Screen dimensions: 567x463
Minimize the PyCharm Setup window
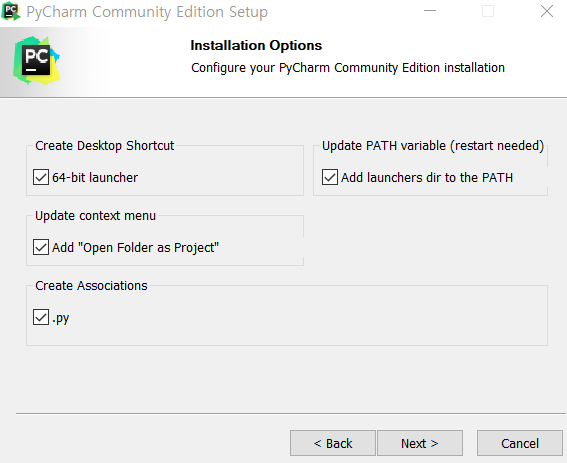430,11
